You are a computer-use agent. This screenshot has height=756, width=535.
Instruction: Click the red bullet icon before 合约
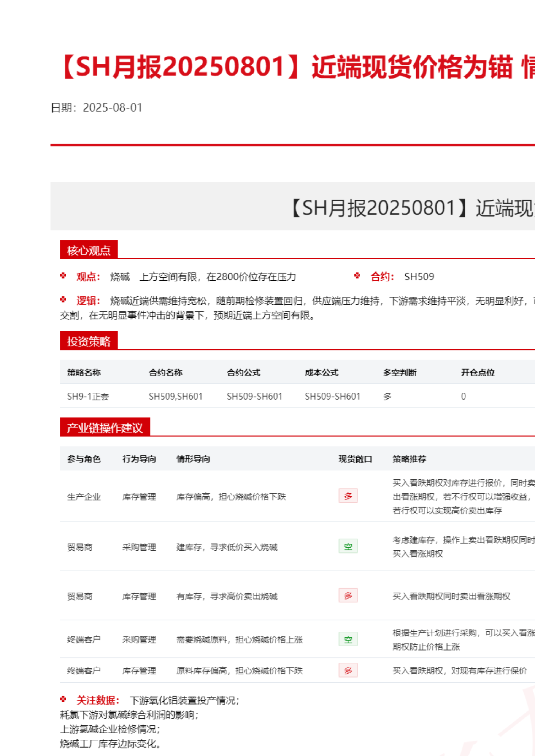(357, 276)
